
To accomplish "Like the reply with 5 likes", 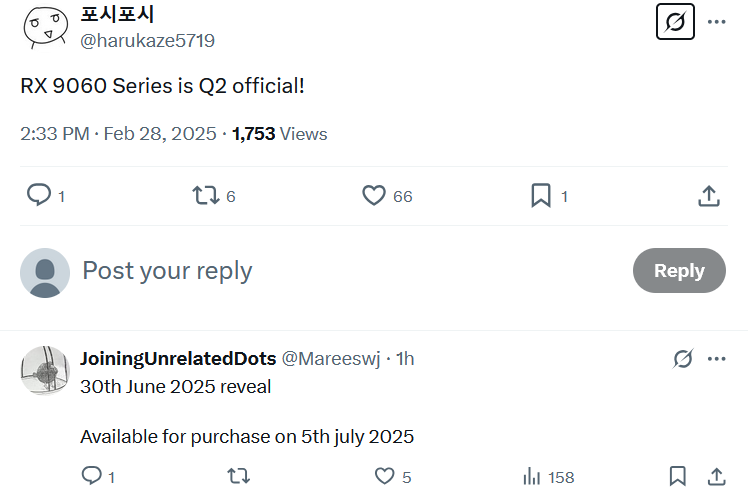I will 385,477.
